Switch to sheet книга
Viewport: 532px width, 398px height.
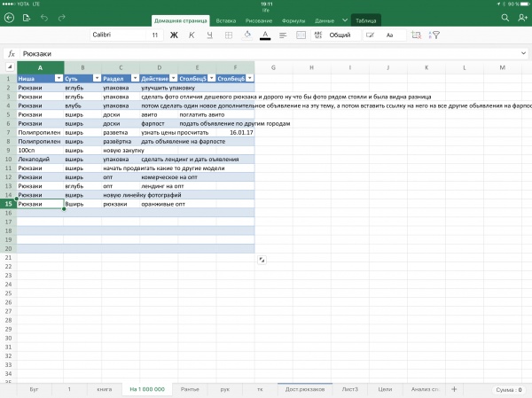pyautogui.click(x=105, y=389)
